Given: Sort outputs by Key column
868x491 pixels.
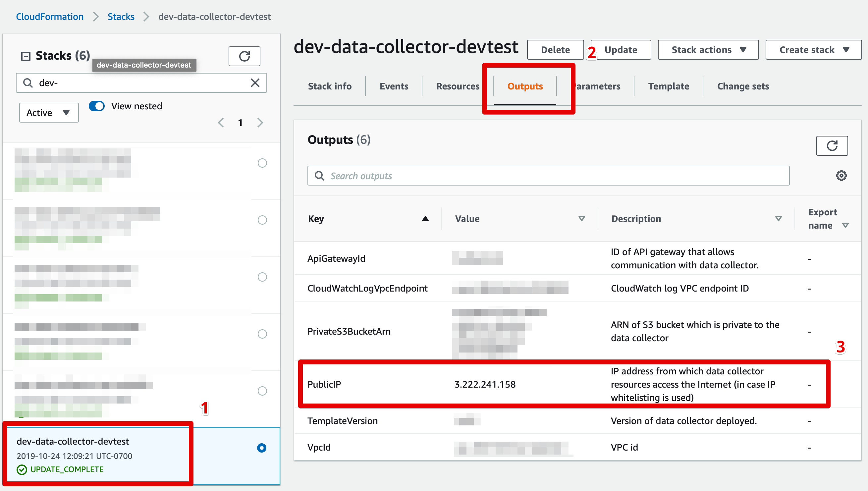Looking at the screenshot, I should pyautogui.click(x=425, y=219).
